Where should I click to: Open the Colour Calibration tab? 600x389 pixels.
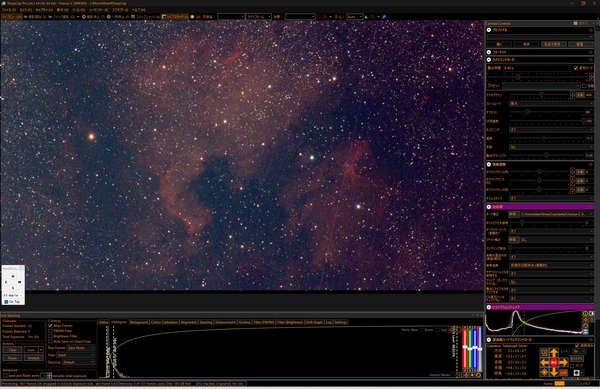click(164, 322)
